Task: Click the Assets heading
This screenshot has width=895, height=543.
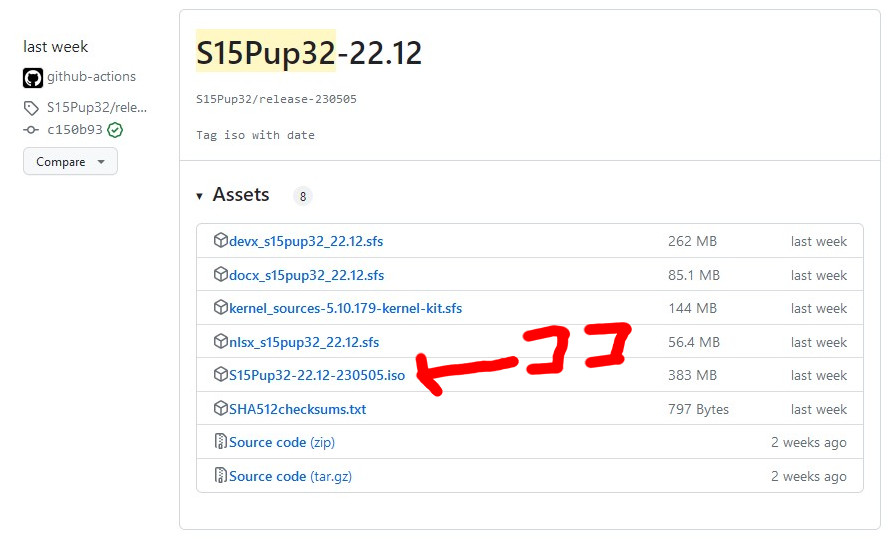Action: pyautogui.click(x=241, y=195)
